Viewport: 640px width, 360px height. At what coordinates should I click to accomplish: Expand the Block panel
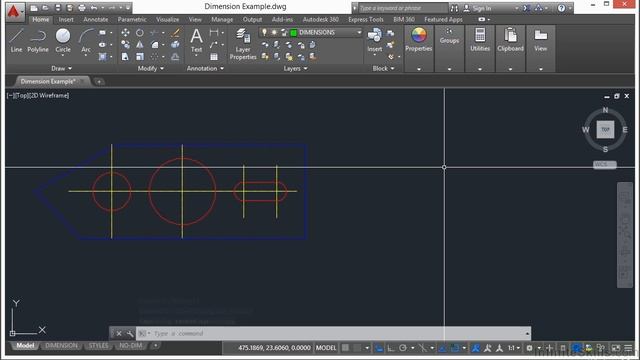pyautogui.click(x=383, y=68)
